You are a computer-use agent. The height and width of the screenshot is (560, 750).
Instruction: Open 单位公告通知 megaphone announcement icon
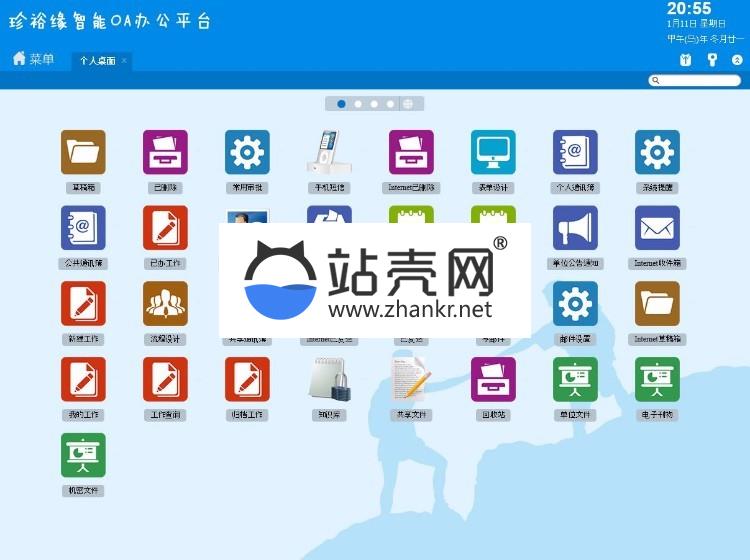575,228
